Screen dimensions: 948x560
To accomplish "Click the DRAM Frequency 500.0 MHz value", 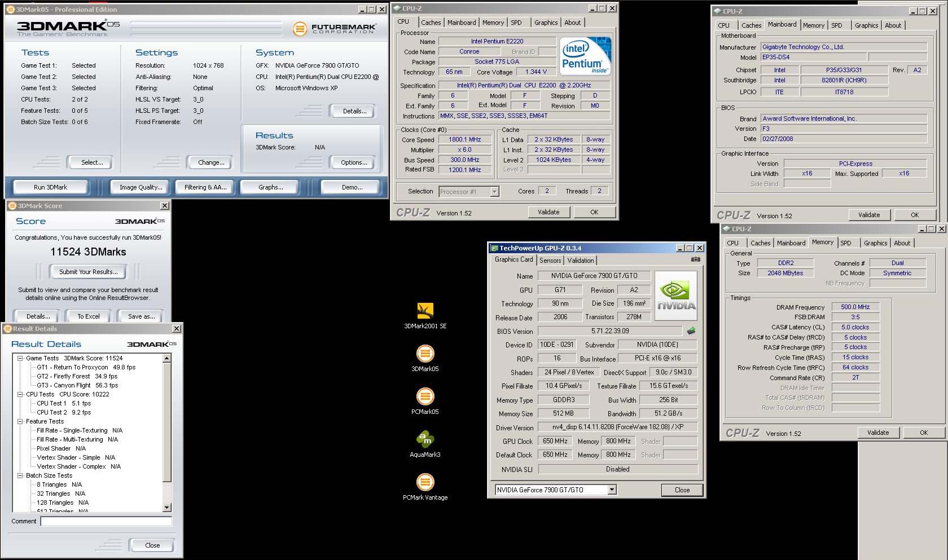I will [x=855, y=307].
